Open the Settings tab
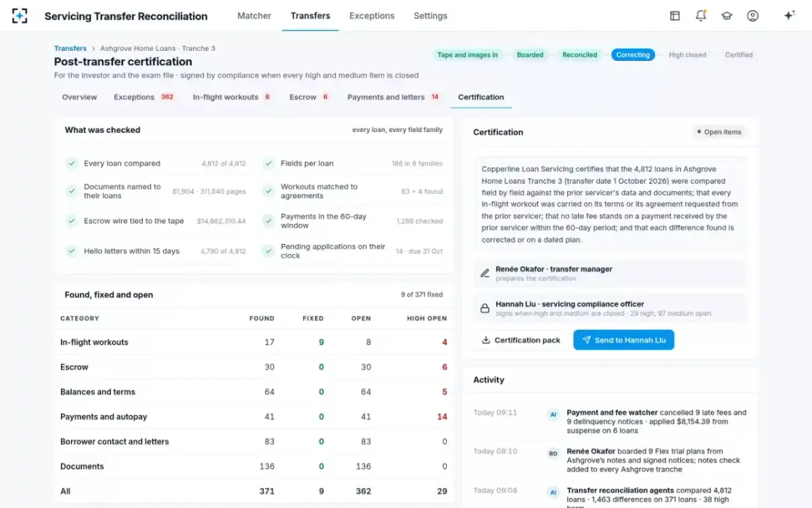This screenshot has width=812, height=508. (430, 16)
